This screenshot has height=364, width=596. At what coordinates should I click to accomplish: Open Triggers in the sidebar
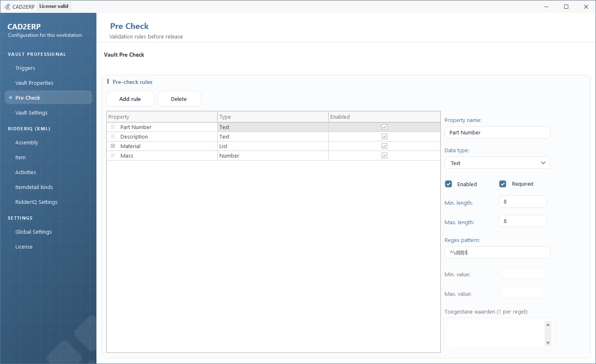[48, 68]
